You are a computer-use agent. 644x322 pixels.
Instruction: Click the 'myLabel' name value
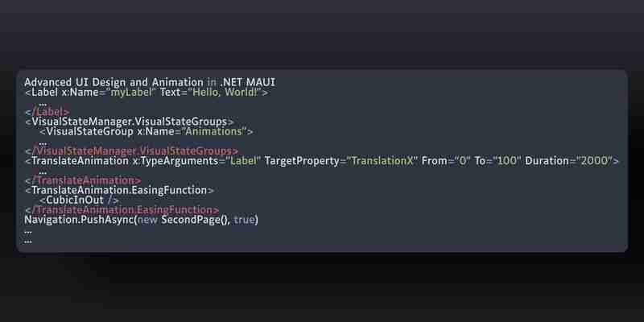coord(131,92)
